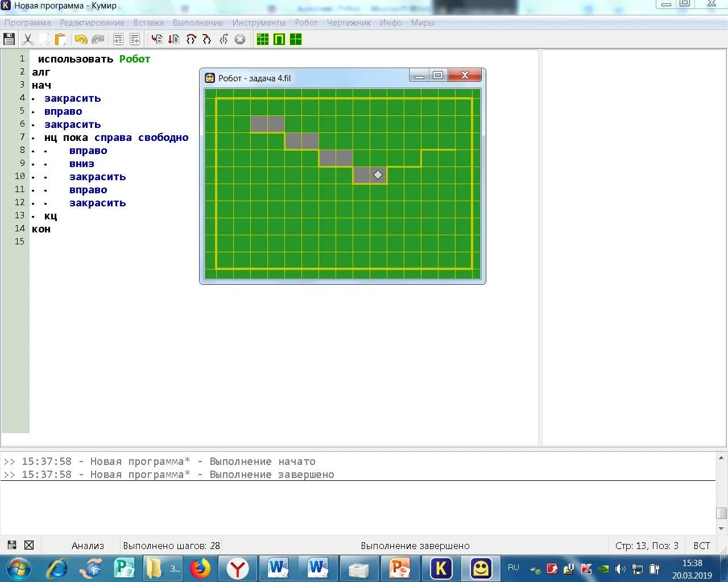Click the red down-arrow list run icon
The height and width of the screenshot is (582, 728).
point(173,39)
